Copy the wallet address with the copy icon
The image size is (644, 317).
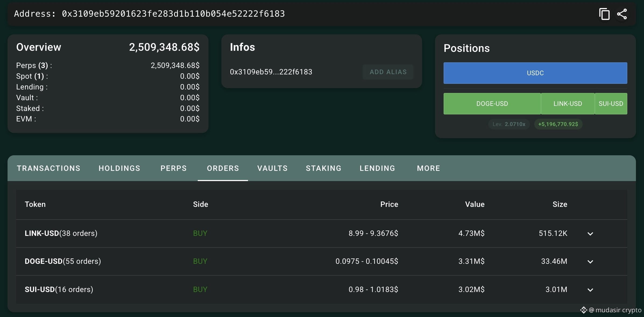(x=604, y=14)
